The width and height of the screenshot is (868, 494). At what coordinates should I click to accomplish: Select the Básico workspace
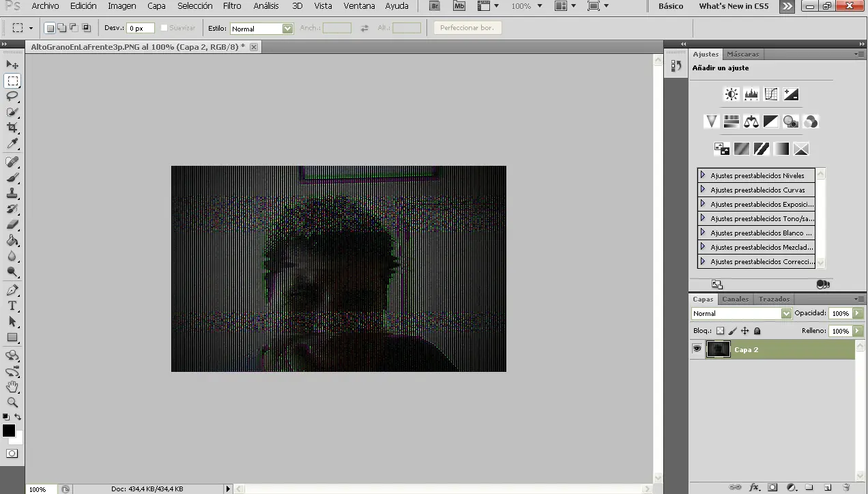tap(671, 6)
